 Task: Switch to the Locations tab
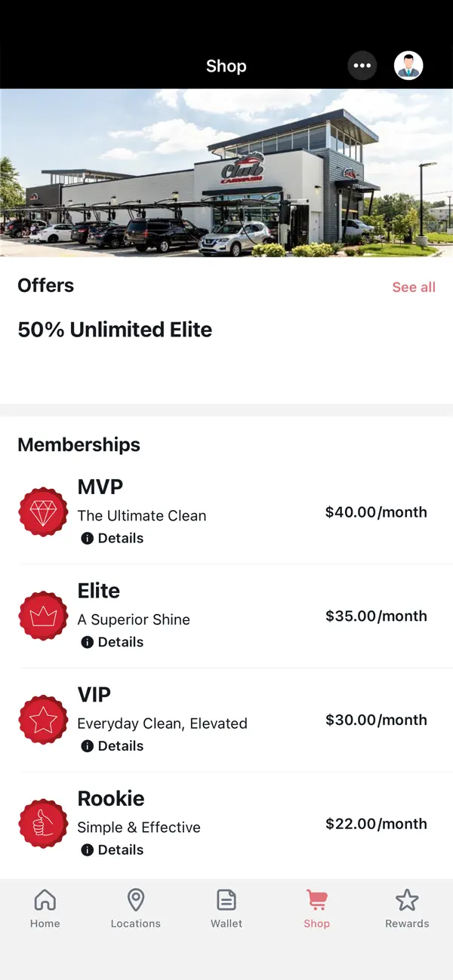[x=136, y=908]
